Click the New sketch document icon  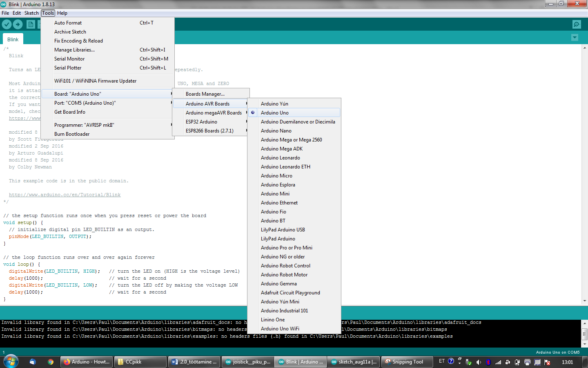pyautogui.click(x=31, y=24)
